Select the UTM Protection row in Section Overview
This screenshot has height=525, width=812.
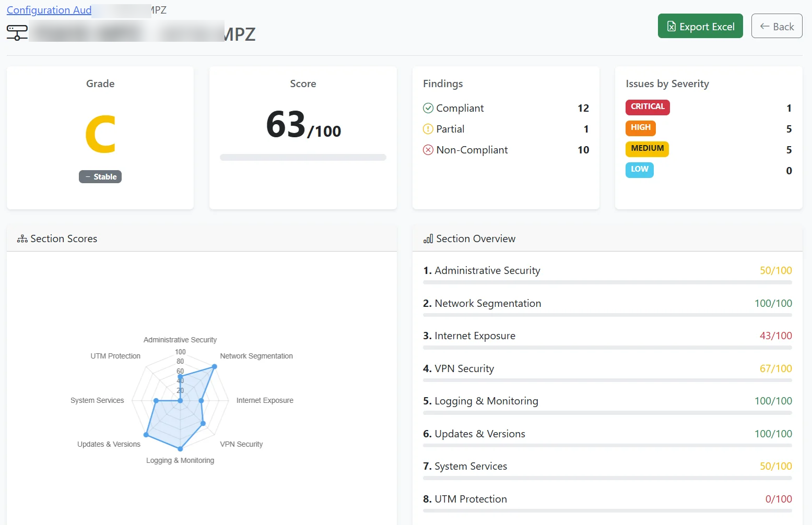607,499
